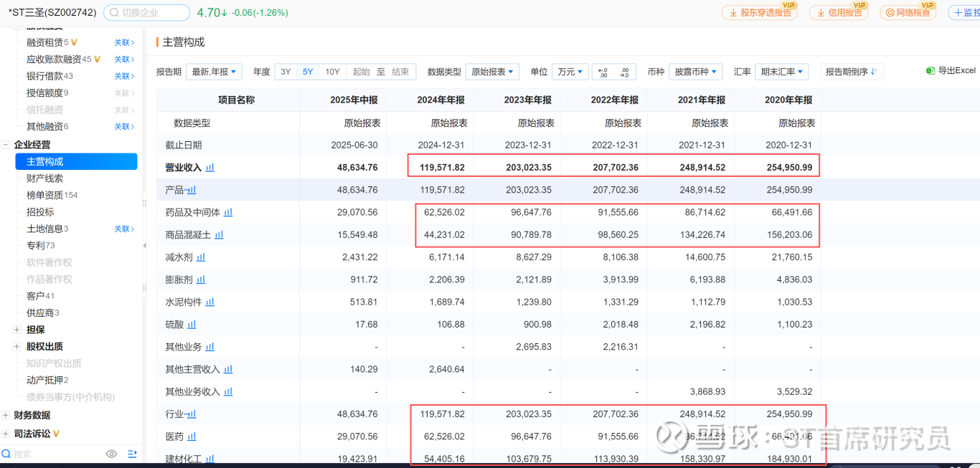This screenshot has height=468, width=980.
Task: Click the 切换企业 search field
Action: tap(147, 13)
